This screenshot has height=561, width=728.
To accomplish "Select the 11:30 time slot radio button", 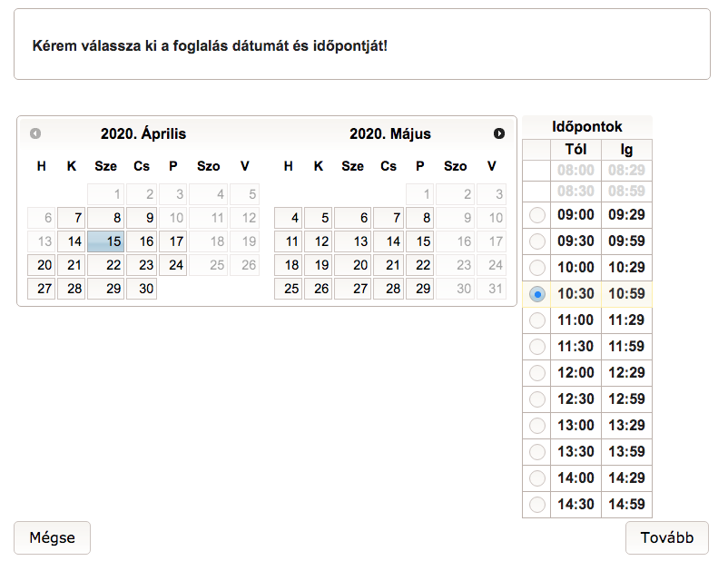I will 537,347.
